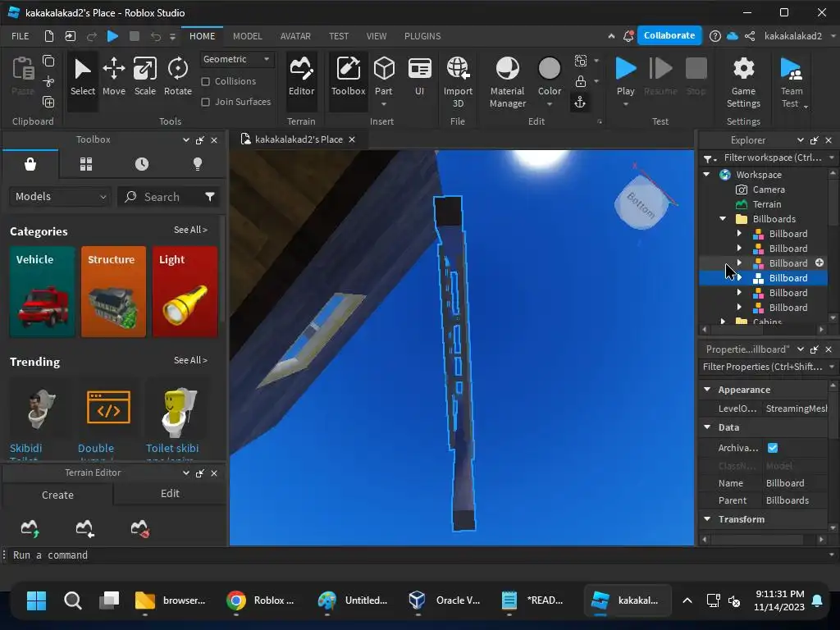Open the MODEL ribbon tab
This screenshot has width=840, height=630.
pyautogui.click(x=248, y=36)
